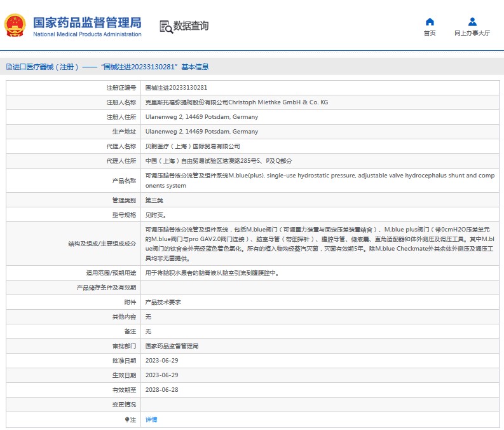This screenshot has height=430, width=504.
Task: Click 备注 value 无
Action: [148, 331]
